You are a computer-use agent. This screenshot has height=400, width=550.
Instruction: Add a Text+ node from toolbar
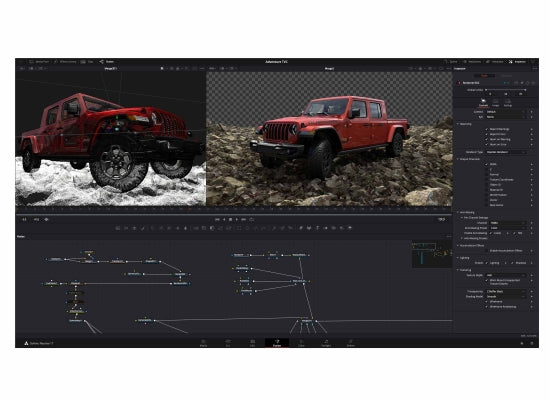134,228
